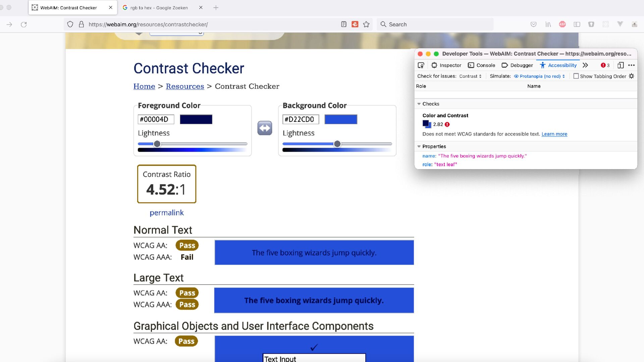Click the Text Input field sample
Viewport: 644px width, 362px height.
314,358
